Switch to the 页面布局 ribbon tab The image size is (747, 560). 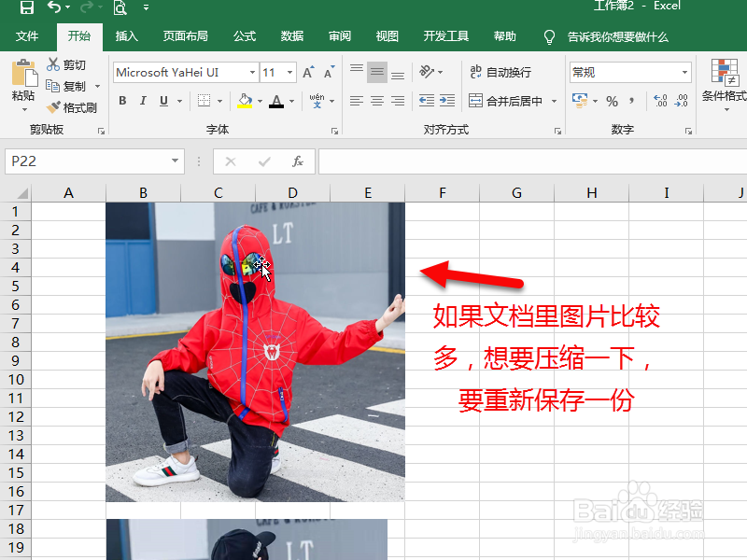(185, 36)
